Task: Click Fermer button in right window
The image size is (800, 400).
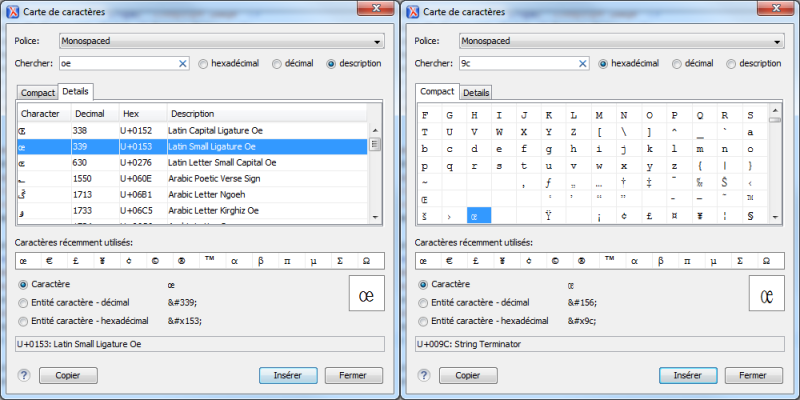Action: [x=753, y=376]
